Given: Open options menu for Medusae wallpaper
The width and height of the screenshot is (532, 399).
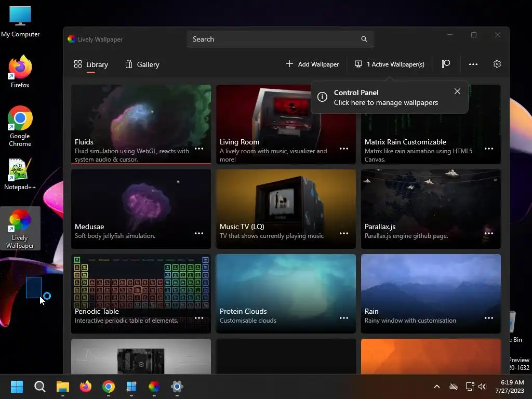Looking at the screenshot, I should click(199, 233).
